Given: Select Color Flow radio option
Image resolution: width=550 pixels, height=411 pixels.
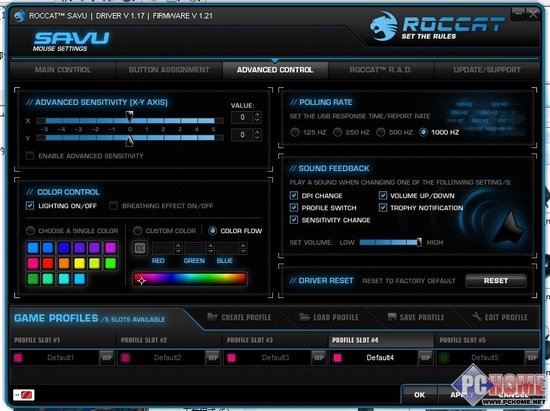Looking at the screenshot, I should [212, 230].
